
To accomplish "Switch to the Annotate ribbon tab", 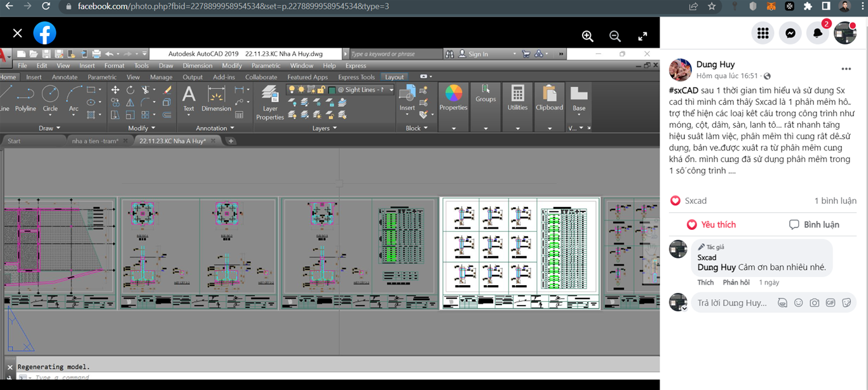I will 64,77.
